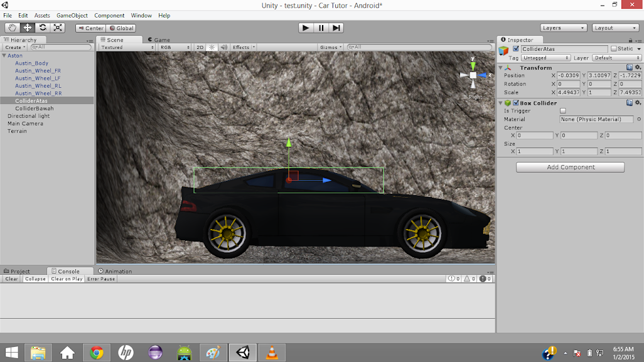Open Transform component help icon

tap(630, 68)
